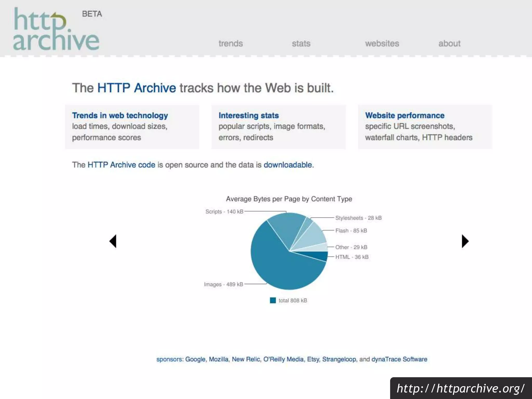Click the 'Scripts - 140 kB' label
The width and height of the screenshot is (532, 399).
(224, 211)
